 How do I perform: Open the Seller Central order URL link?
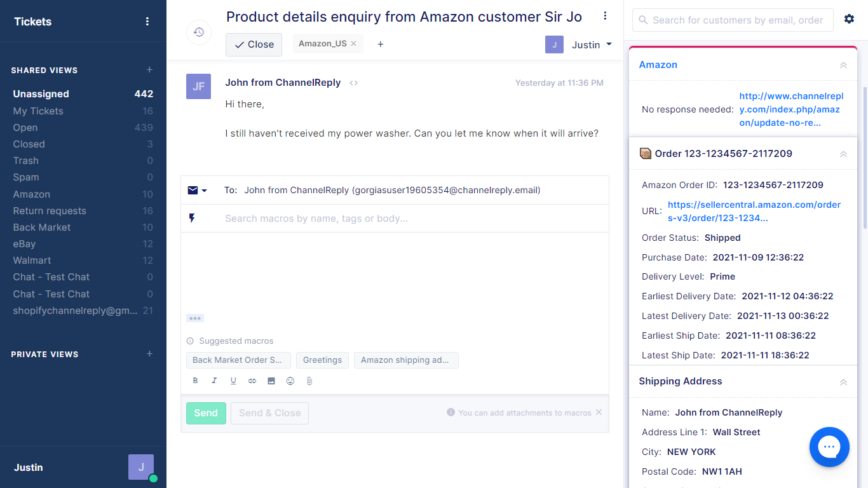[754, 211]
